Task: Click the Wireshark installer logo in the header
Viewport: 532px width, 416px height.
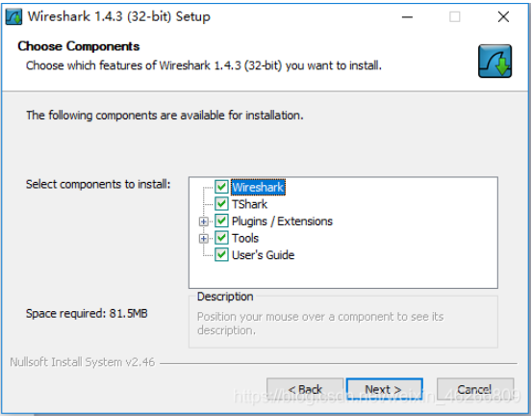Action: [495, 61]
